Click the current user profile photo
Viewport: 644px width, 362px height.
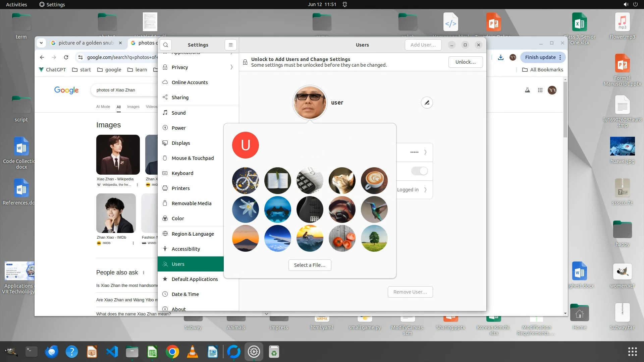click(309, 102)
